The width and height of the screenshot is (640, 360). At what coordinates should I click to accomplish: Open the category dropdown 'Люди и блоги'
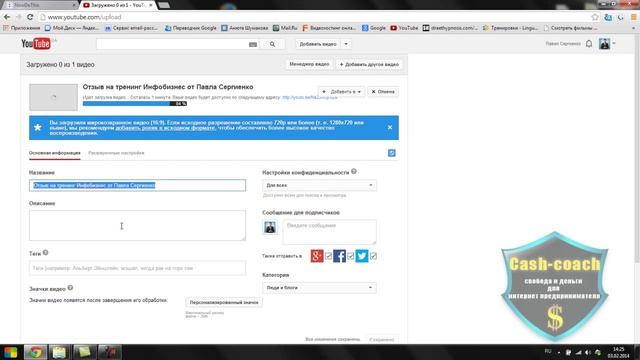(x=319, y=288)
